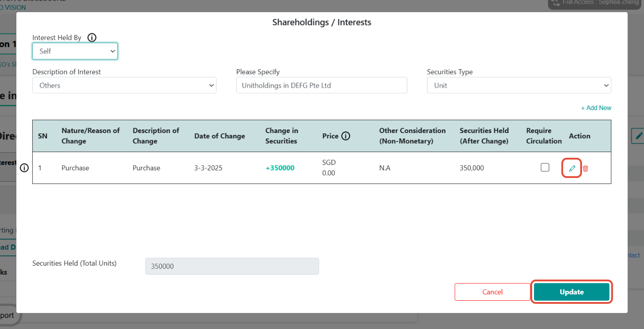Click the Securities Held total units field
Screen dimensions: 644x329
[x=232, y=266]
